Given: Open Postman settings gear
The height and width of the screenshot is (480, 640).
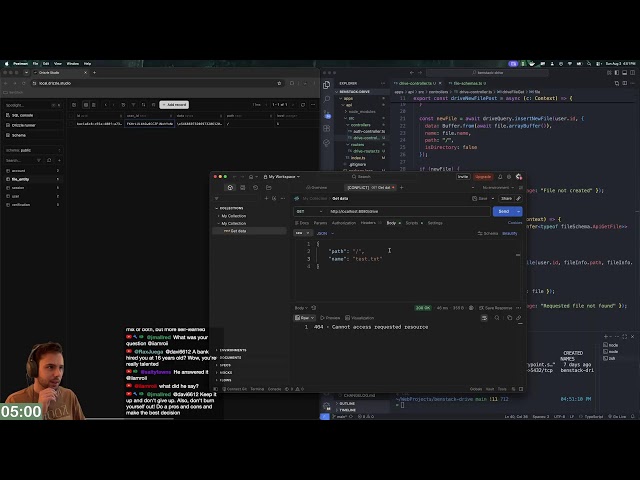Looking at the screenshot, I should [x=509, y=177].
